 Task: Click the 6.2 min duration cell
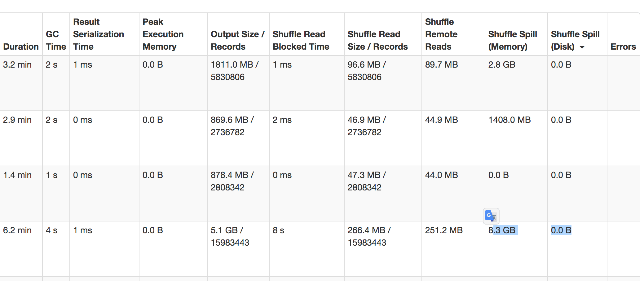[17, 230]
